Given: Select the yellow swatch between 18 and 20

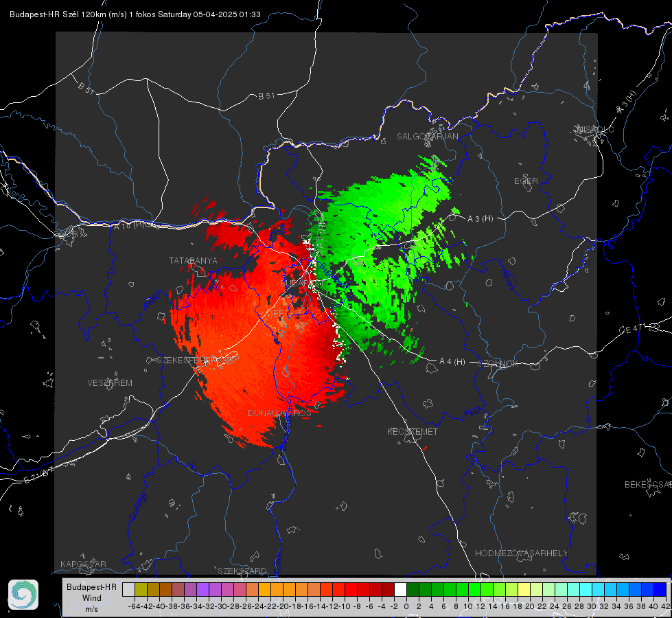Looking at the screenshot, I should (524, 589).
